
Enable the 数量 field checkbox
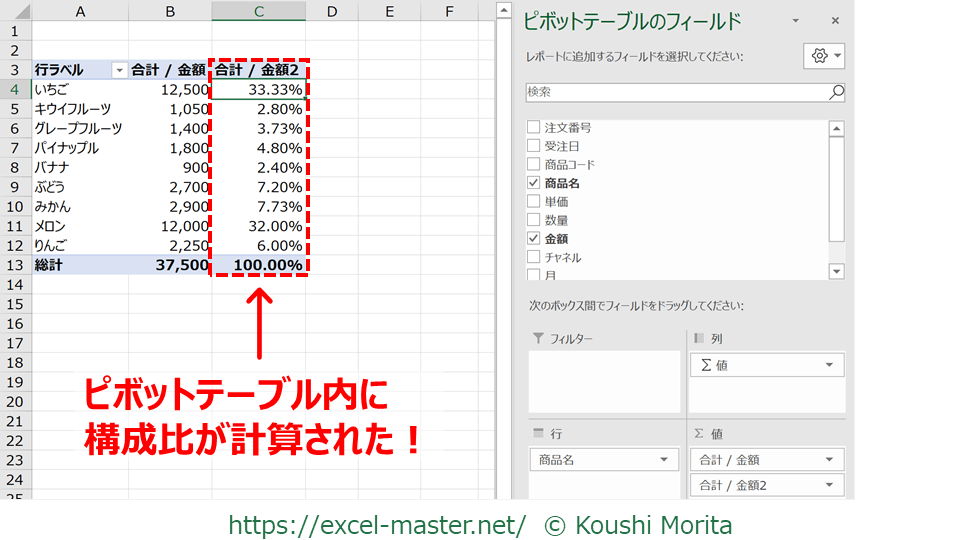534,220
